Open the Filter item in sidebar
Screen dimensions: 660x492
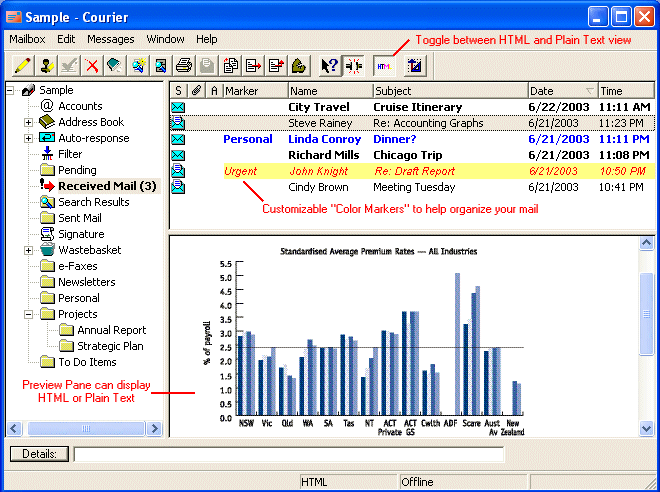(x=70, y=154)
